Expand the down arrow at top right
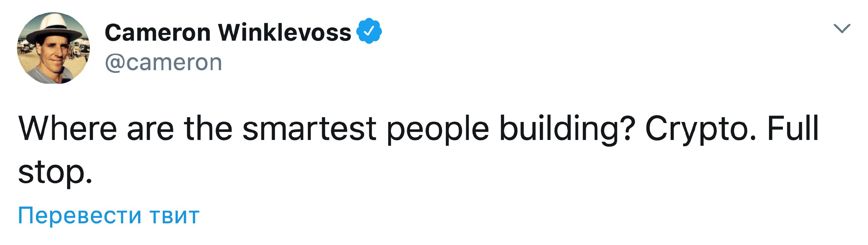 pyautogui.click(x=842, y=28)
